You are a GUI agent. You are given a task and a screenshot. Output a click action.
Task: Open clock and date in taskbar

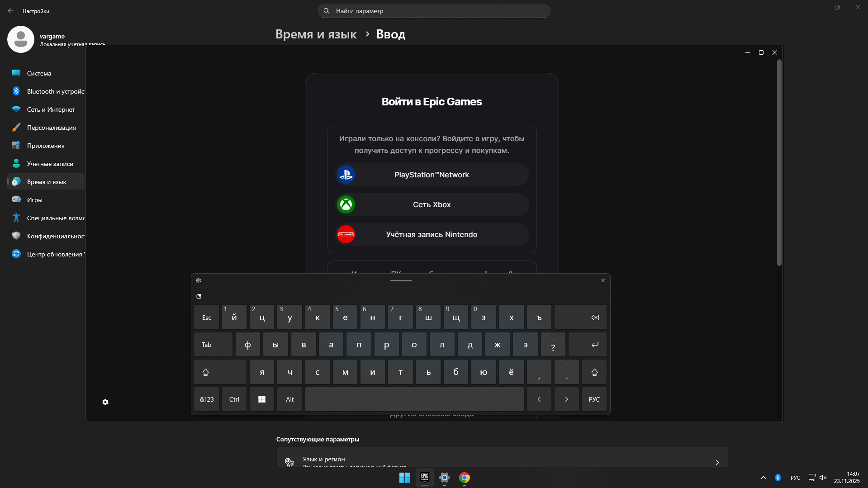click(847, 478)
